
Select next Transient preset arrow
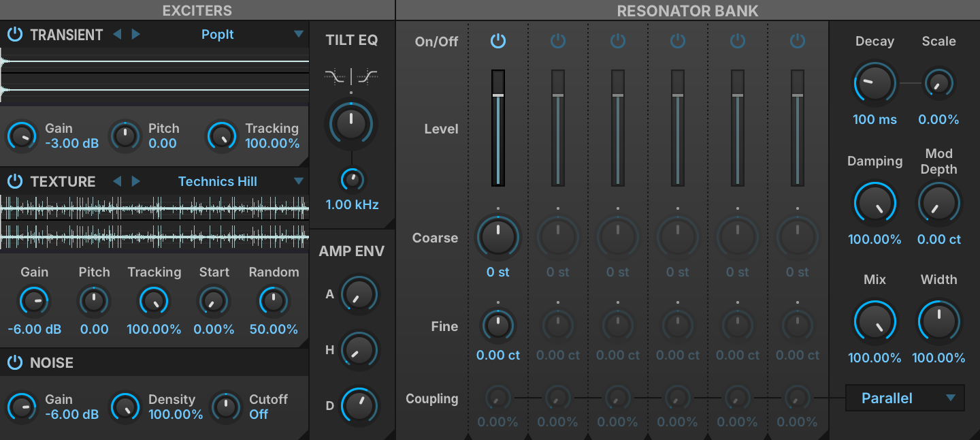[x=135, y=34]
